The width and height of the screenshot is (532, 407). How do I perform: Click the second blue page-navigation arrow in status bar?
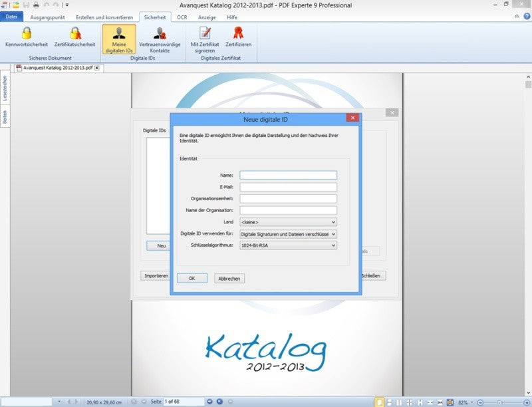(x=219, y=402)
